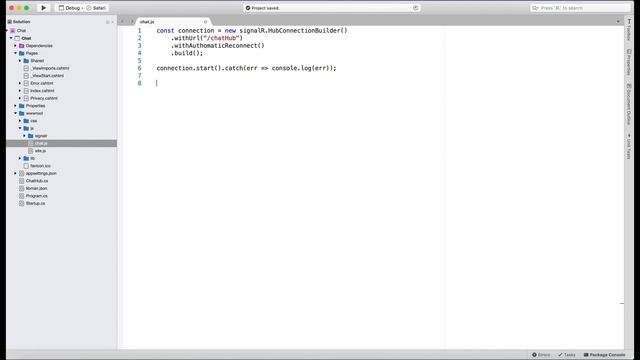The height and width of the screenshot is (360, 640).
Task: Click the Pages folder icon
Action: (22, 53)
